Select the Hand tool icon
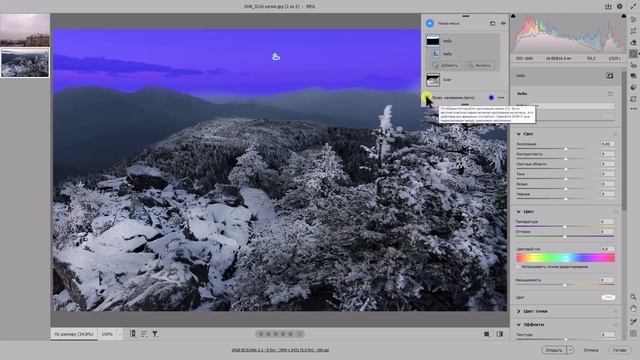Screen dimensions: 640x360 click(x=633, y=309)
